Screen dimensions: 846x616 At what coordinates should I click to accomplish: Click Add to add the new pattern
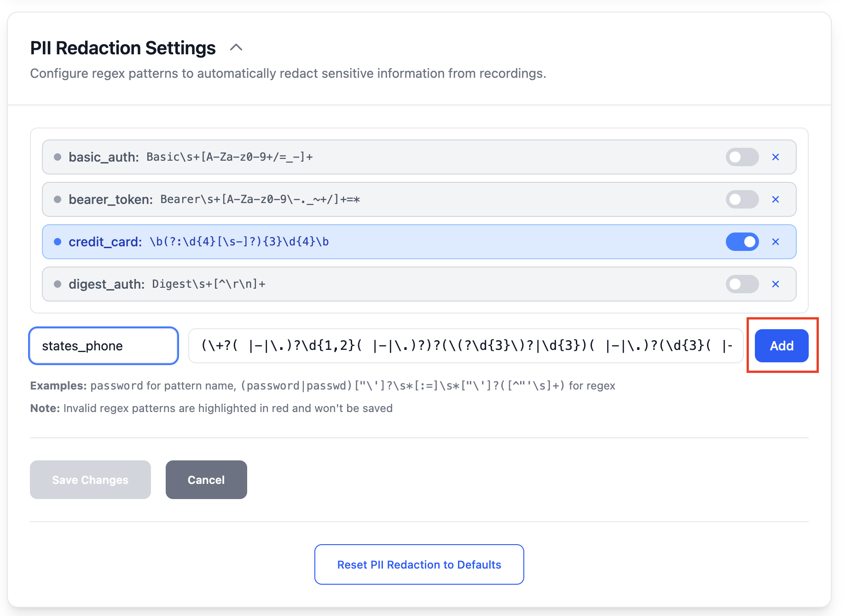(782, 346)
